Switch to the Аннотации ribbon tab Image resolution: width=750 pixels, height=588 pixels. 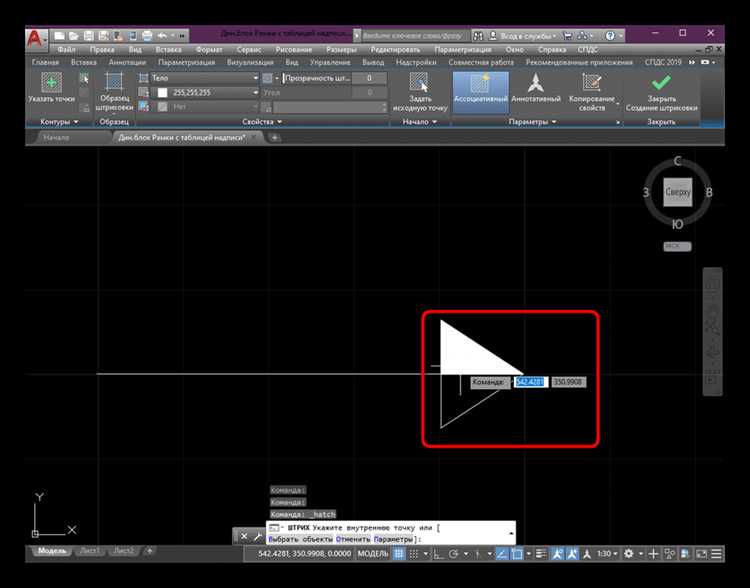tap(127, 62)
